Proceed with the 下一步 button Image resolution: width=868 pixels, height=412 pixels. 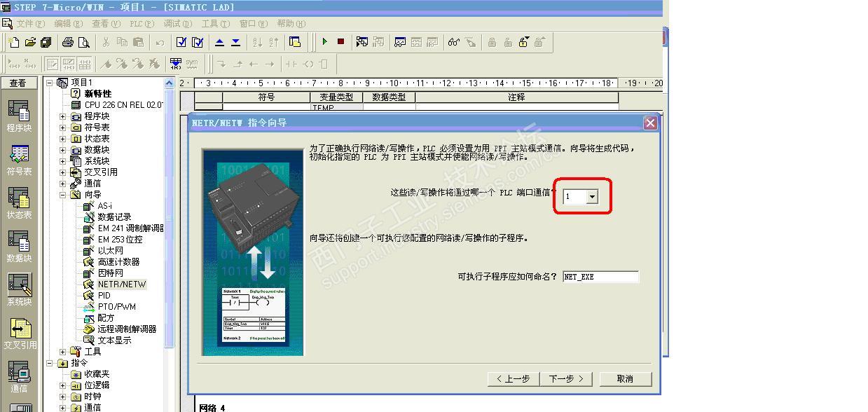[566, 378]
